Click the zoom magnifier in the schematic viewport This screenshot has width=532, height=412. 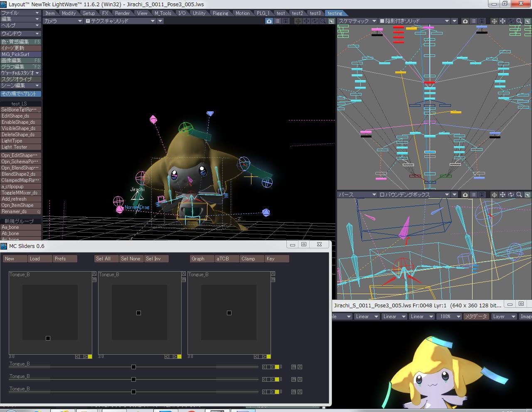[x=519, y=21]
